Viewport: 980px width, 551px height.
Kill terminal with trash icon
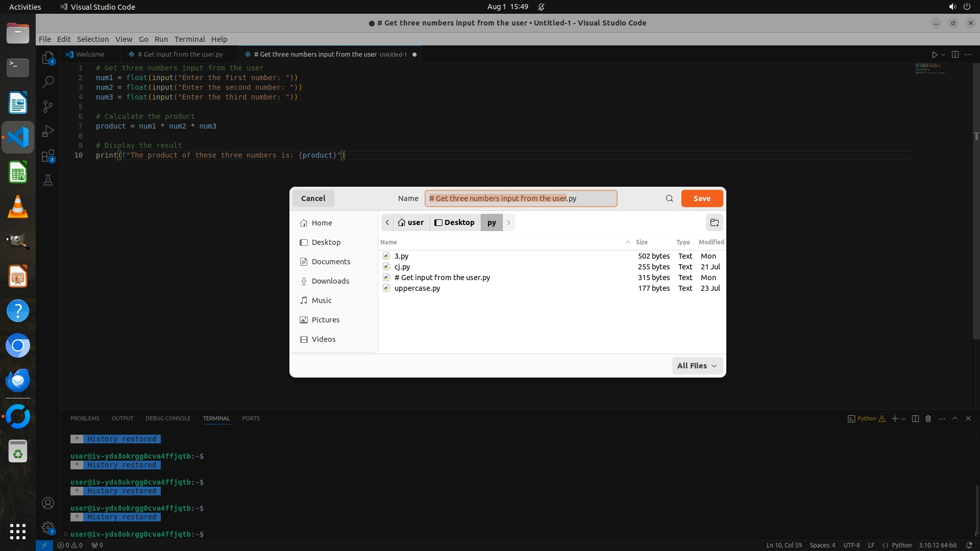pyautogui.click(x=928, y=418)
